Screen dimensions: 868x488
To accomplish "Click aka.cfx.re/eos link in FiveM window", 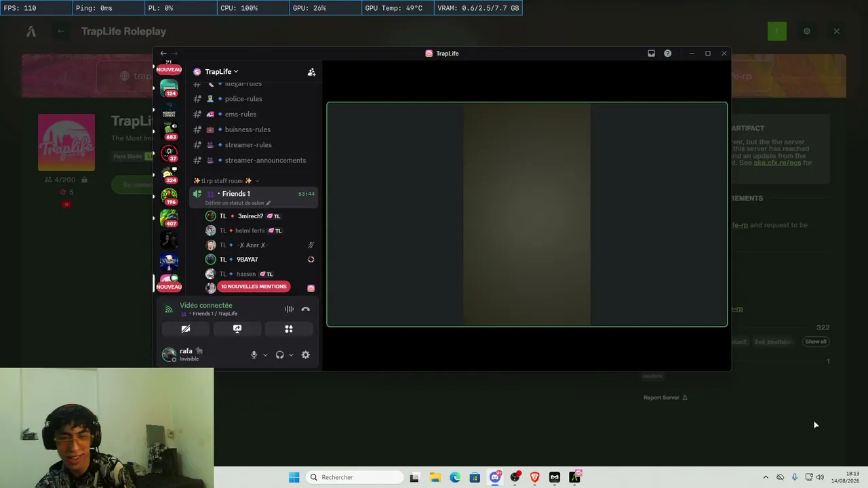I will coord(777,163).
